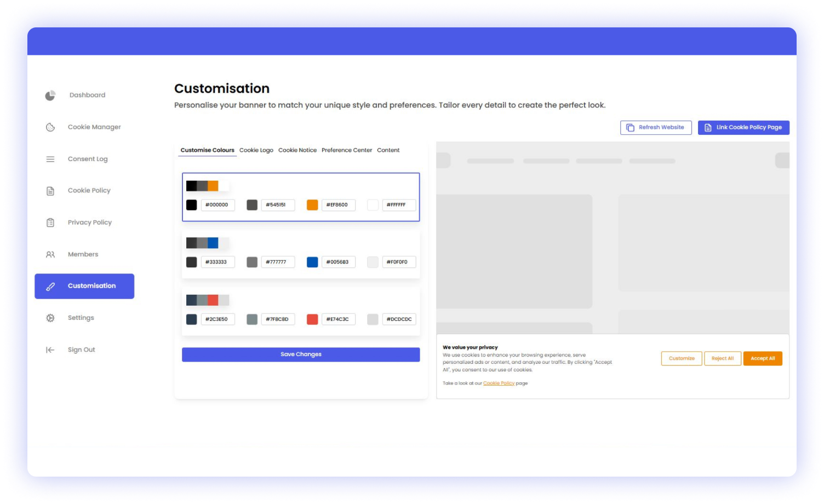Click the Cookie Policy document icon
This screenshot has width=824, height=504.
[50, 191]
